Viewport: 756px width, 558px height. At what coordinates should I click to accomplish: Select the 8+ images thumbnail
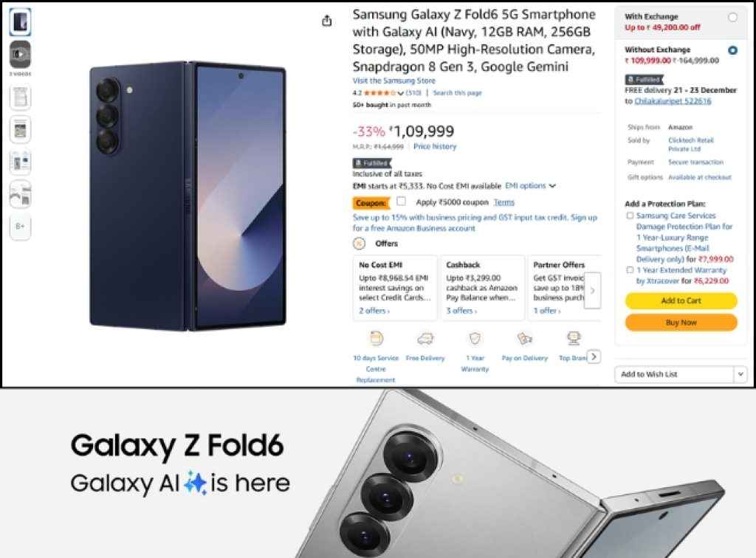click(20, 227)
